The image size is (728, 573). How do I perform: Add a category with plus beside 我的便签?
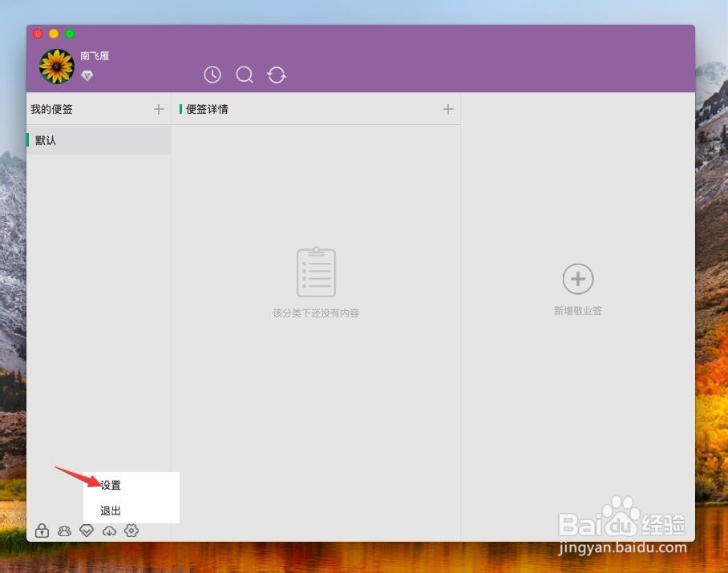(159, 109)
